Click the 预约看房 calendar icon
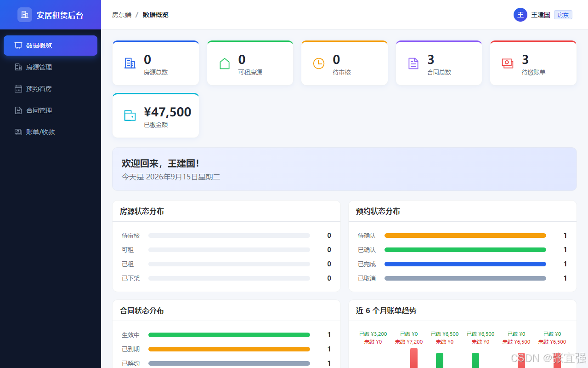Screen dimensions: 588x368 pos(18,89)
